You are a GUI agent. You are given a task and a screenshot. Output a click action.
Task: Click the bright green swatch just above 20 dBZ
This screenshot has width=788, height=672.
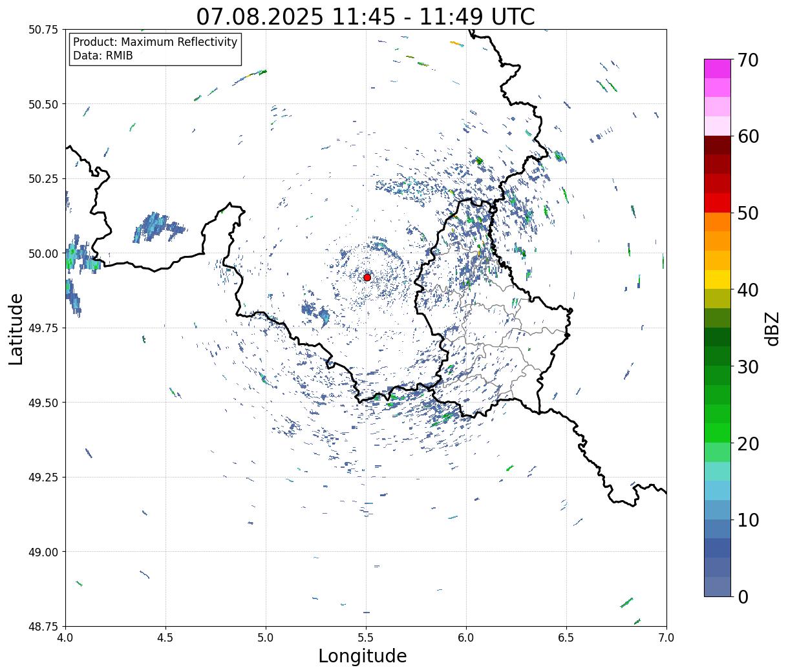[718, 433]
